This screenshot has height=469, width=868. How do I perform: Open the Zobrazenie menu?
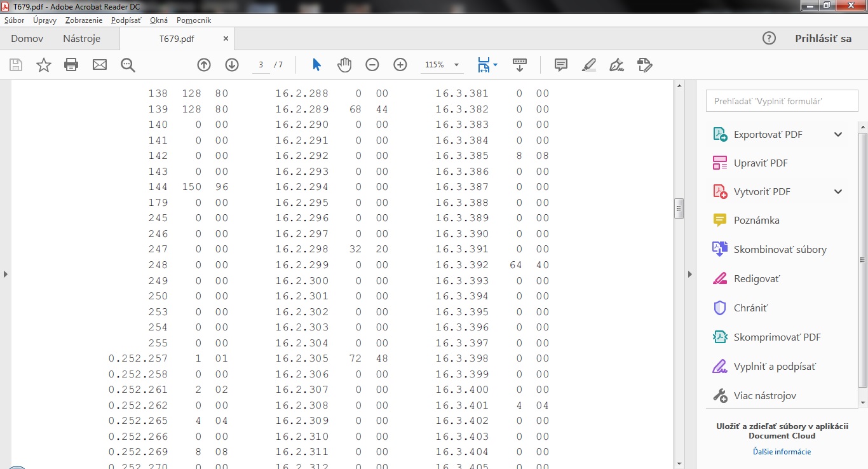pyautogui.click(x=83, y=20)
